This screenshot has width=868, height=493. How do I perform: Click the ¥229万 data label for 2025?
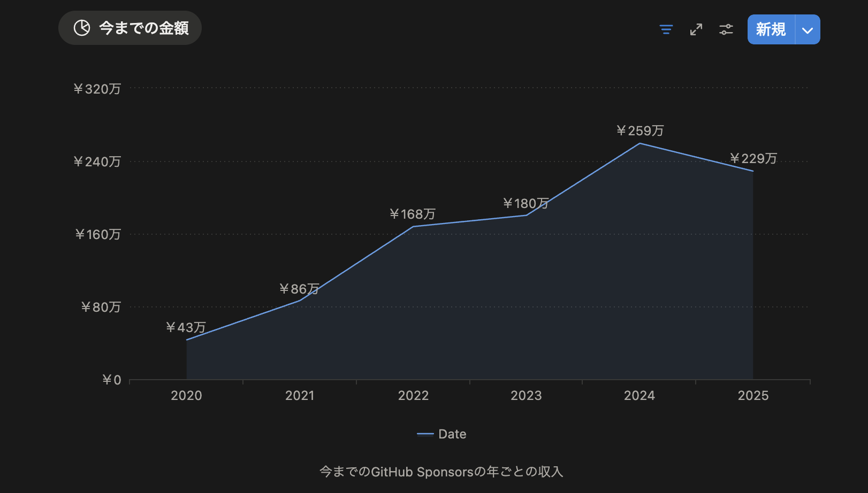tap(753, 159)
